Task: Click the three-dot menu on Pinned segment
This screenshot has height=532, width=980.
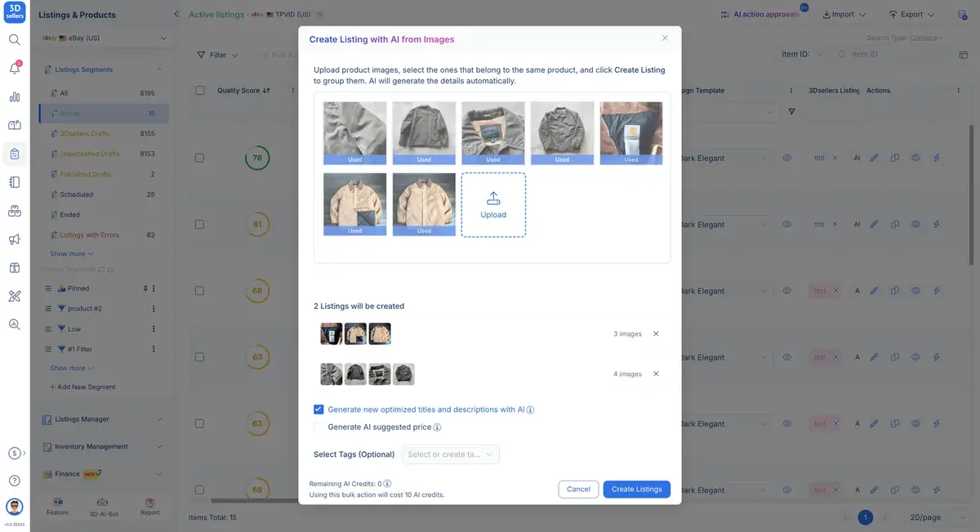Action: pos(154,288)
